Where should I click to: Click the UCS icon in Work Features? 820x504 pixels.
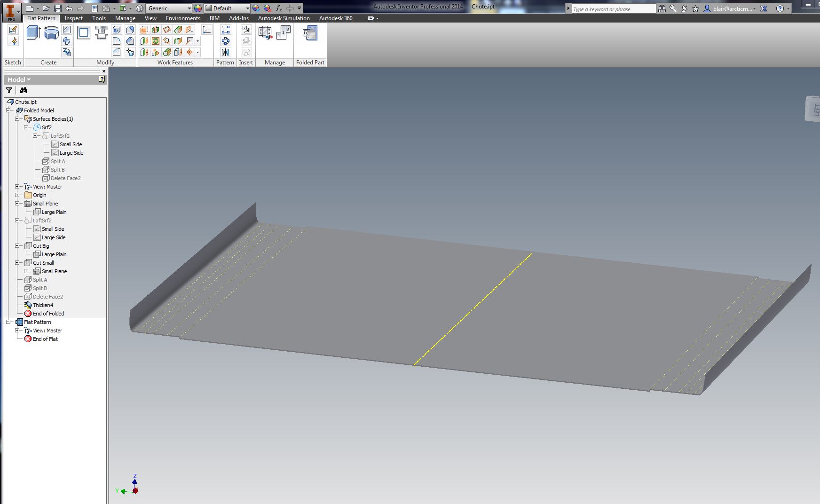(x=207, y=30)
